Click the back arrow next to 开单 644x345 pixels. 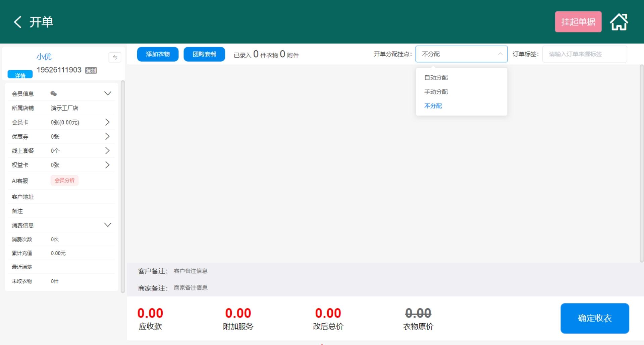18,22
